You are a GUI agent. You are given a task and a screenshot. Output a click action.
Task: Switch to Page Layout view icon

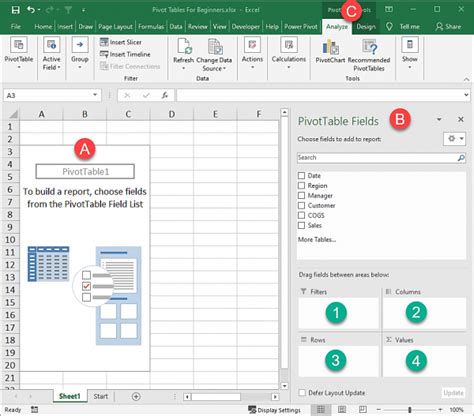(342, 410)
